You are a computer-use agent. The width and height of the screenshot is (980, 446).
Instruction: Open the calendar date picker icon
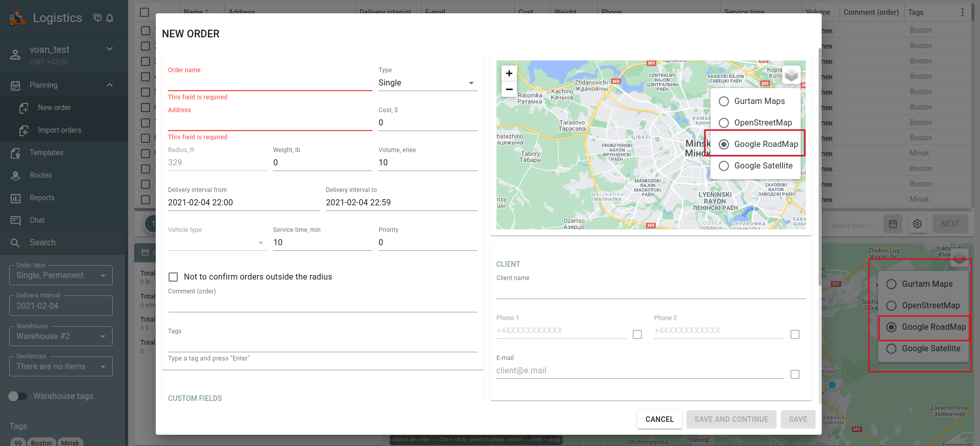click(892, 224)
